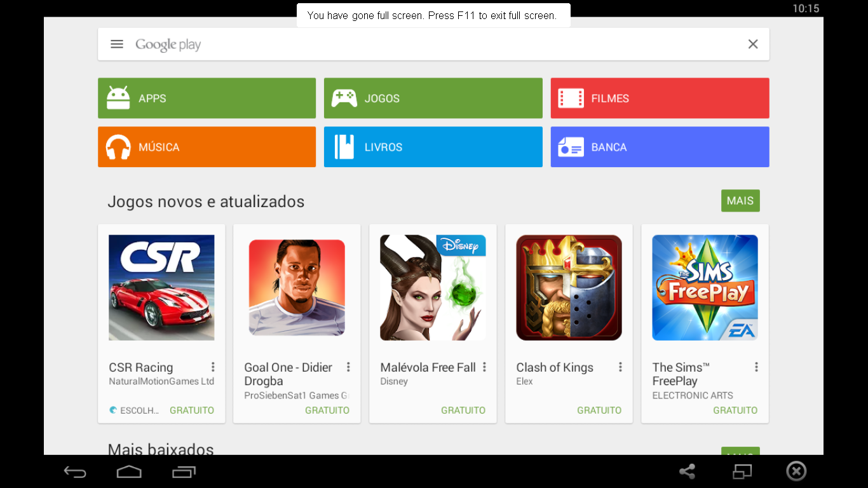Open overflow menu for The Sims FreePlay
Screen dimensions: 868x488
756,367
